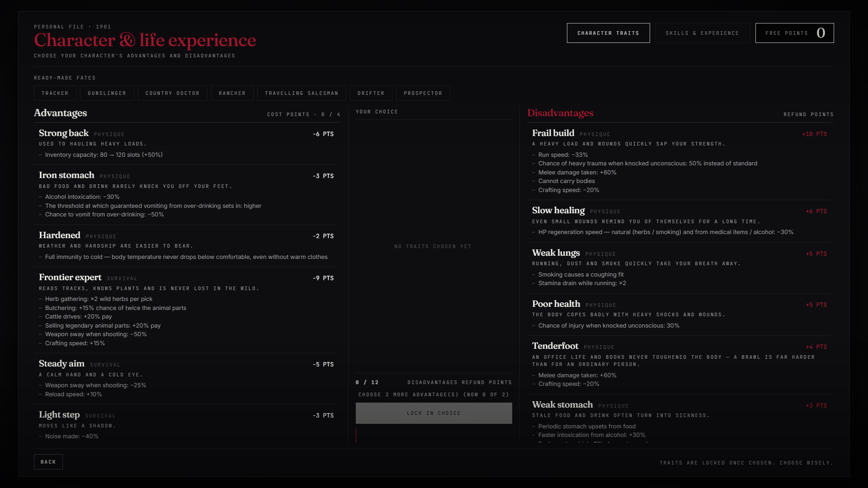Screen dimensions: 868x488
Task: Click 'Cannot carry bodies' effect line
Action: click(566, 181)
